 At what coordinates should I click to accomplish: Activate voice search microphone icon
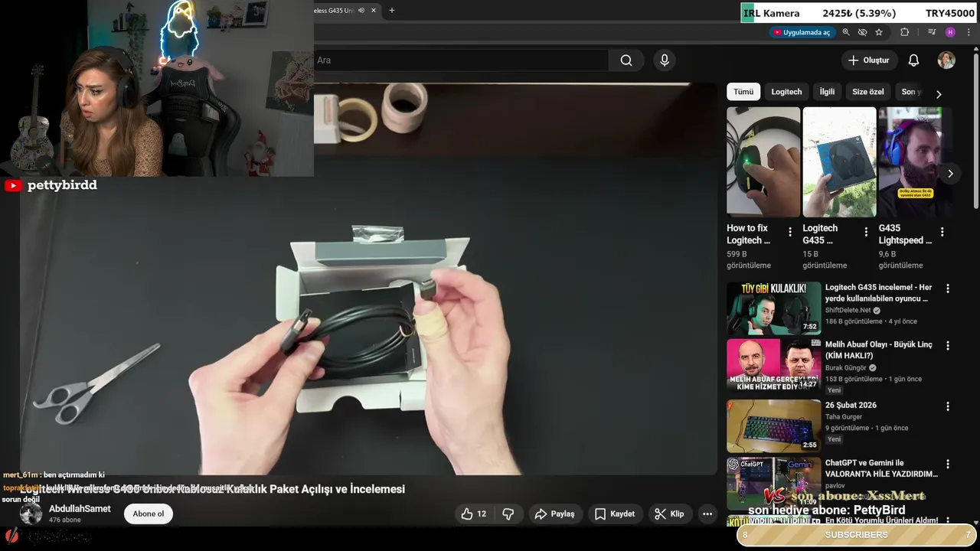click(x=665, y=60)
